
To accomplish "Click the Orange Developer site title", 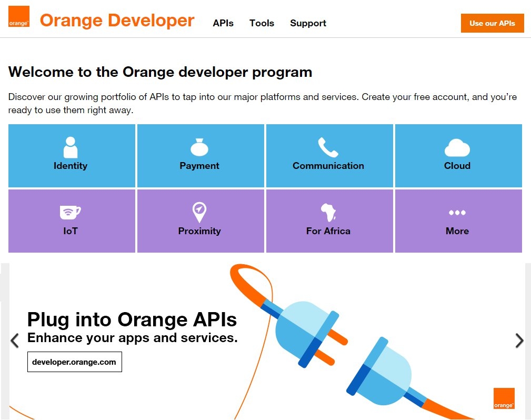I will coord(117,21).
